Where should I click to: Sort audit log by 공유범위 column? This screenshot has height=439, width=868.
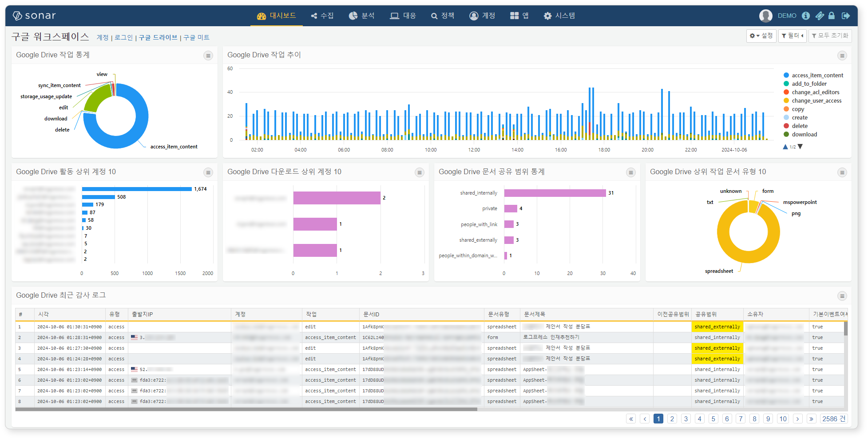coord(717,314)
